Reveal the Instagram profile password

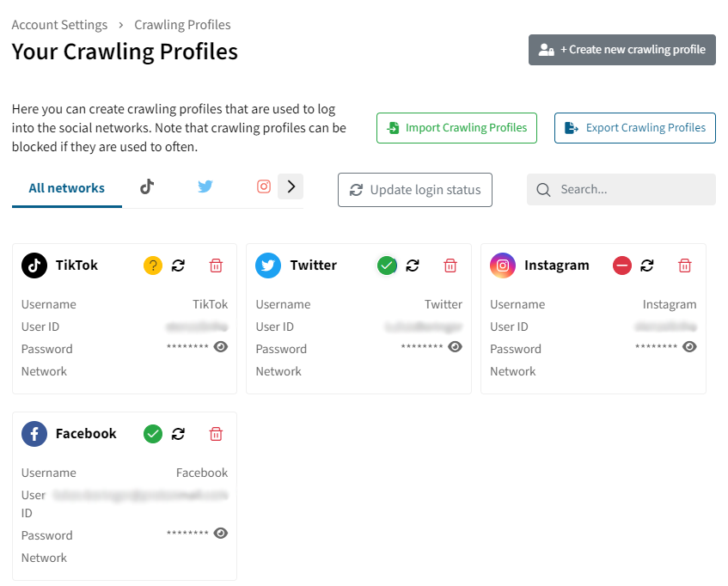[689, 346]
